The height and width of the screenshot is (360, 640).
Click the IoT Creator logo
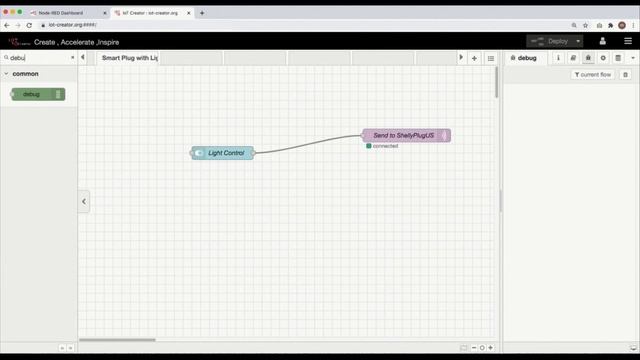pyautogui.click(x=19, y=42)
